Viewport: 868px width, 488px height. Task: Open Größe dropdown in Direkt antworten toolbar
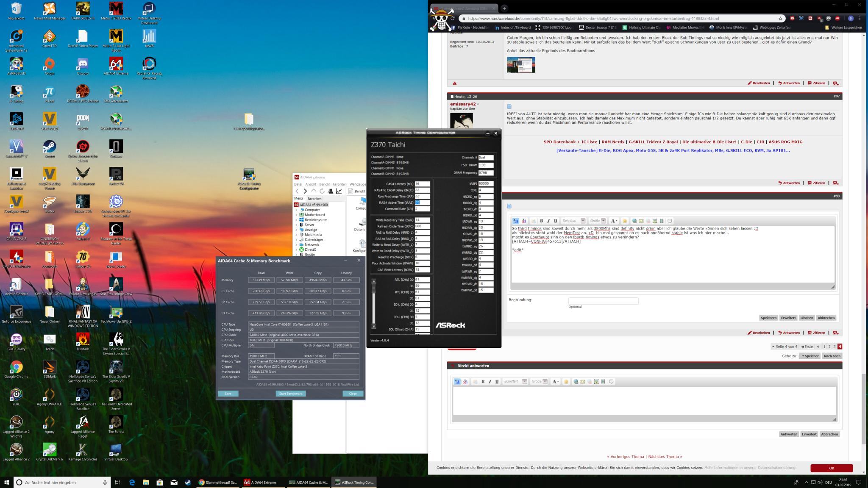click(x=539, y=381)
